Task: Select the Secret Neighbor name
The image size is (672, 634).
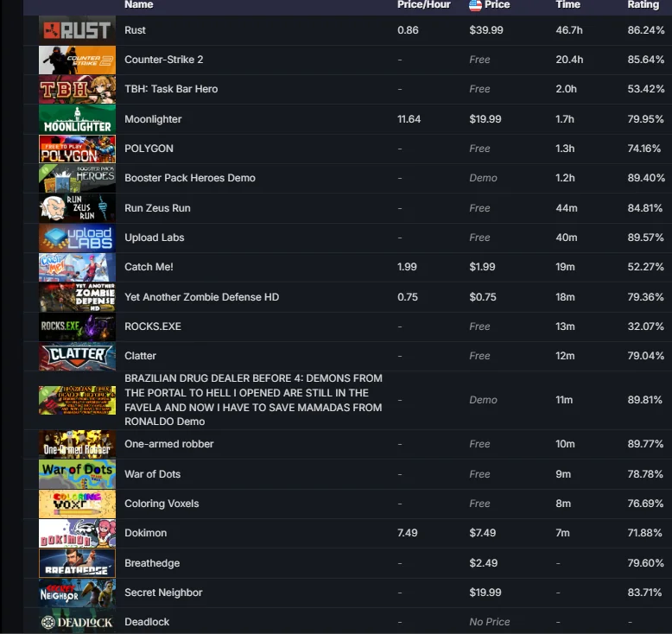Action: coord(163,593)
